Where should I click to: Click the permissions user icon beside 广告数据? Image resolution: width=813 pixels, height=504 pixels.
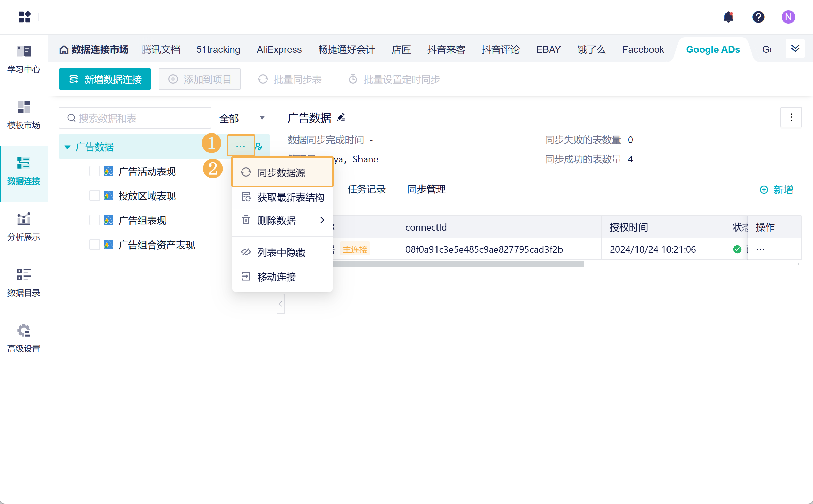(259, 147)
